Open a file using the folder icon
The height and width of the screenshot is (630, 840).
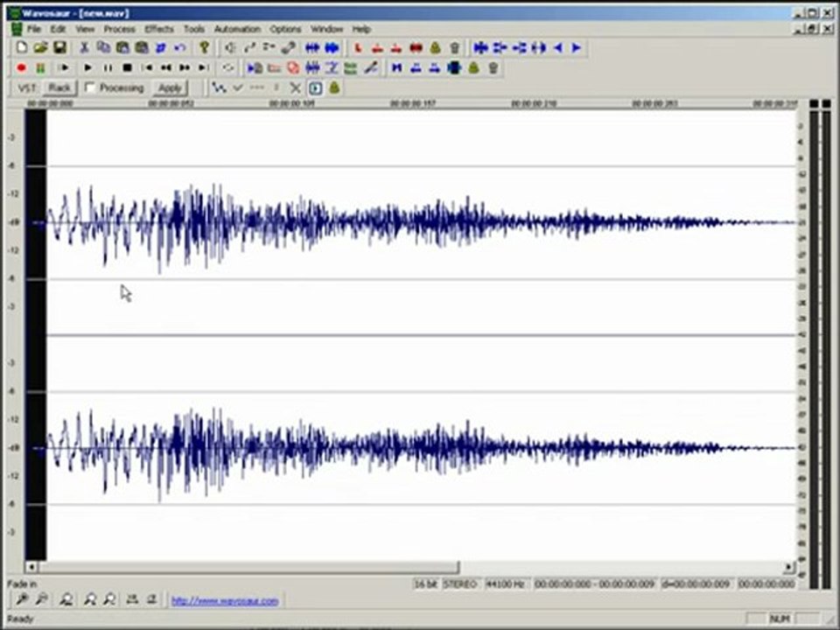(x=41, y=47)
